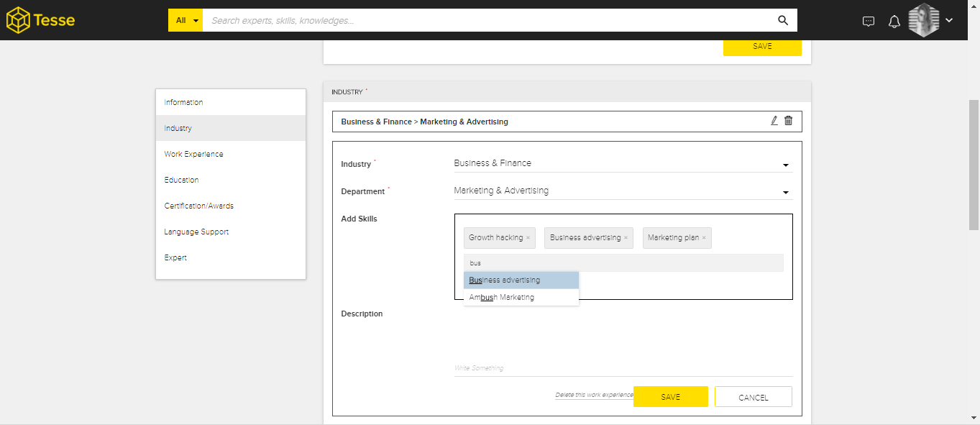Screen dimensions: 980x425
Task: Remove the Marketing plan skill tag
Action: pos(704,238)
